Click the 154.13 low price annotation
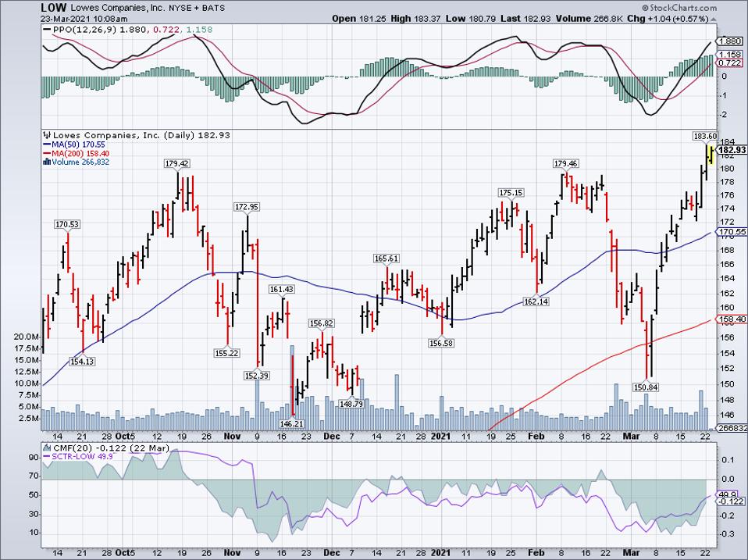 click(83, 362)
